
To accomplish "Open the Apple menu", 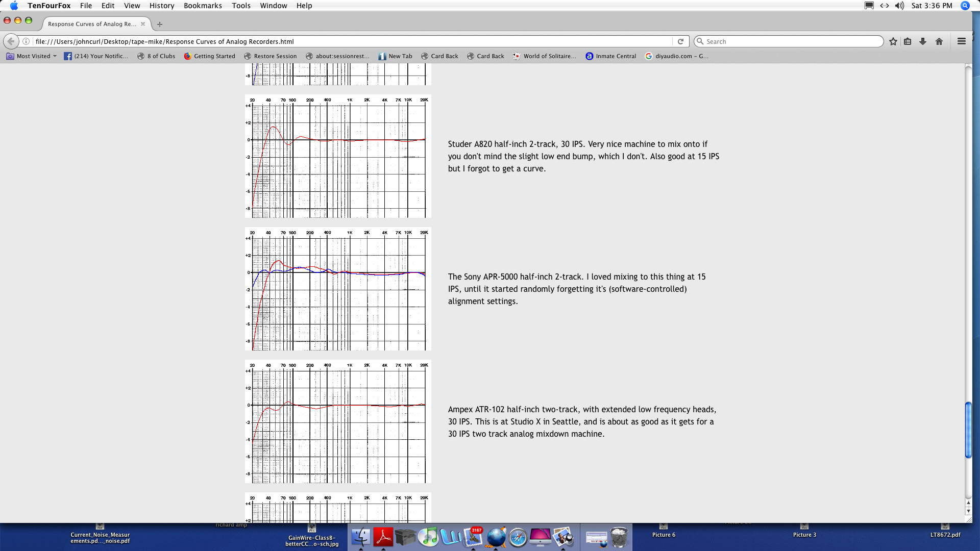I will (14, 6).
